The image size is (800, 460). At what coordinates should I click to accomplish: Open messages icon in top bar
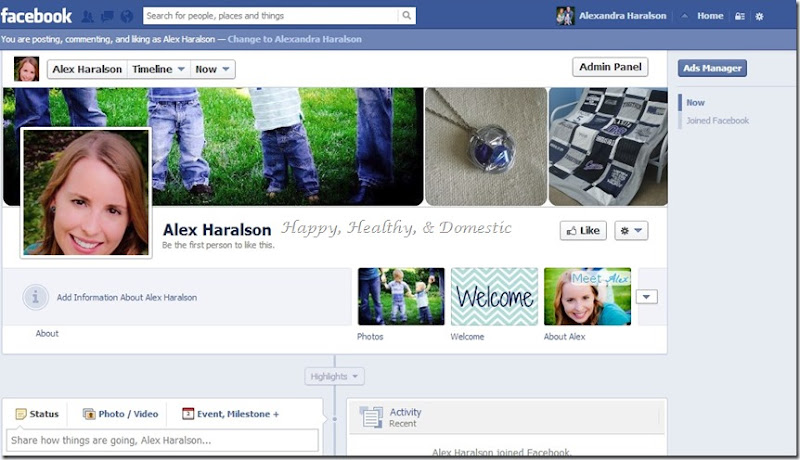[x=107, y=17]
